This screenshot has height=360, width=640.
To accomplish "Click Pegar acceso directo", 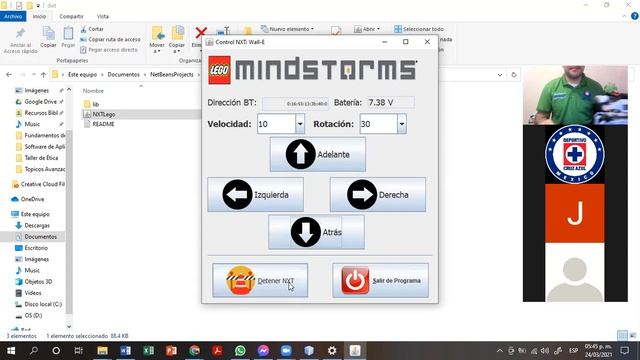I will [x=109, y=50].
